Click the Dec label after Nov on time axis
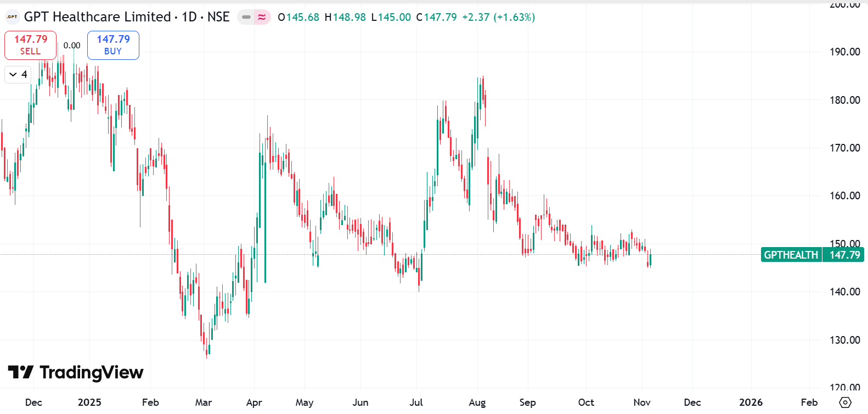The height and width of the screenshot is (414, 868). [692, 402]
